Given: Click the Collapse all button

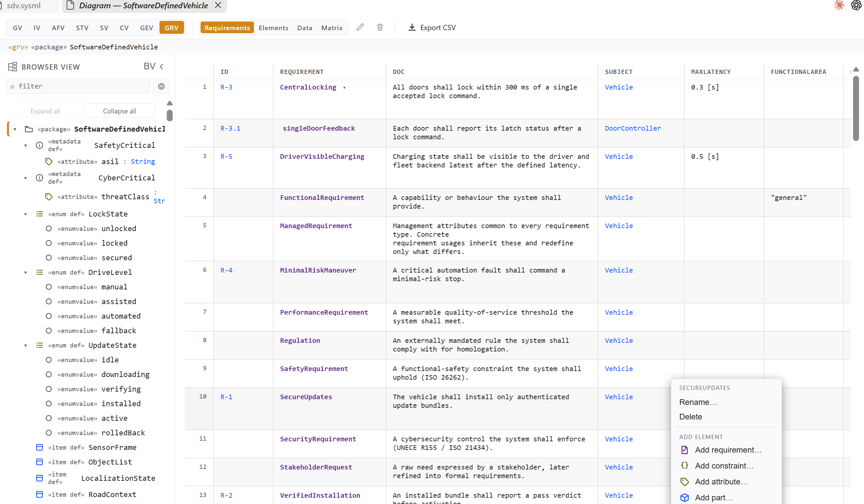Looking at the screenshot, I should click(119, 111).
